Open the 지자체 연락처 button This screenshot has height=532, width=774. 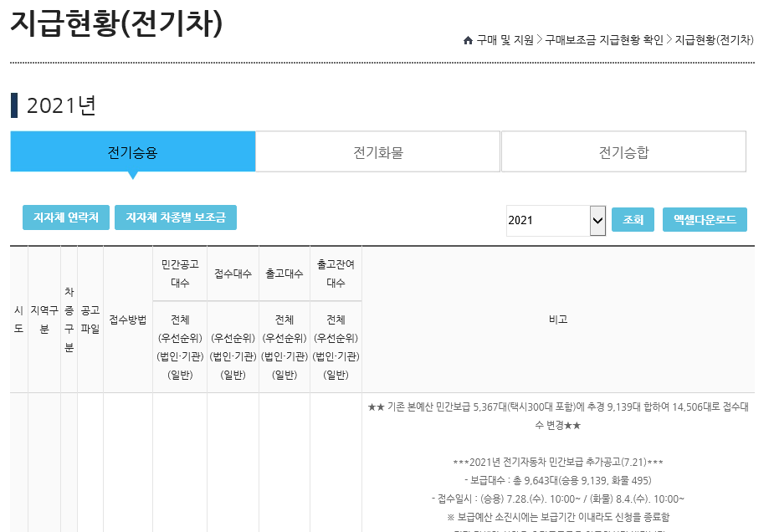coord(66,217)
